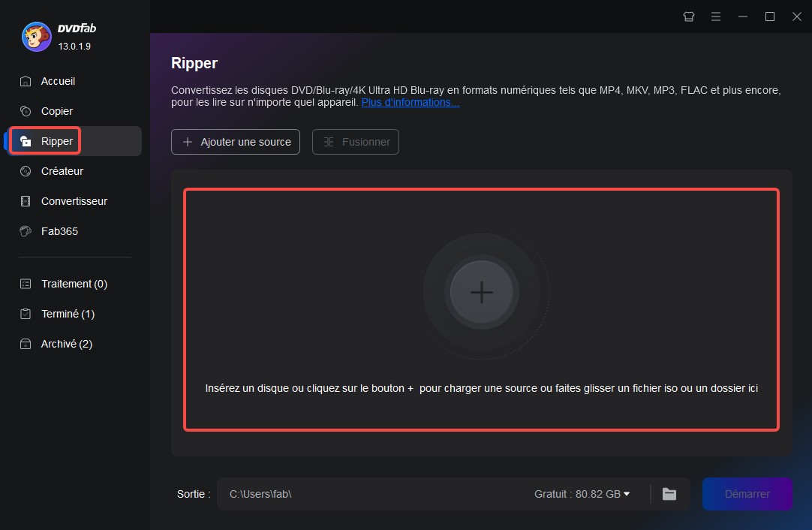812x530 pixels.
Task: Close the DVDFab window
Action: pos(797,17)
